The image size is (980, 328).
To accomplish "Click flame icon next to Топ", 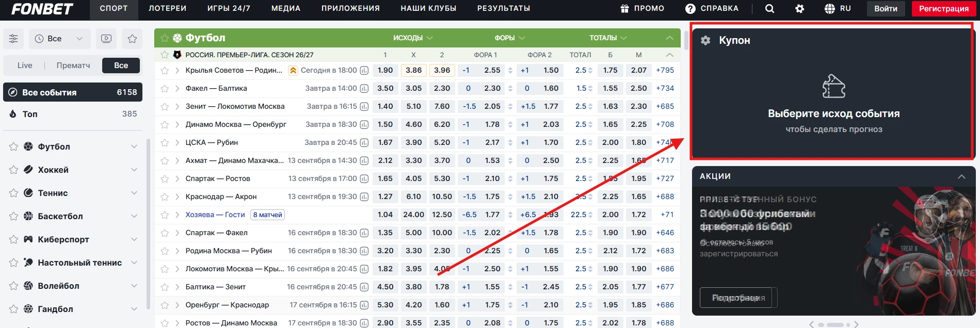I will click(13, 114).
